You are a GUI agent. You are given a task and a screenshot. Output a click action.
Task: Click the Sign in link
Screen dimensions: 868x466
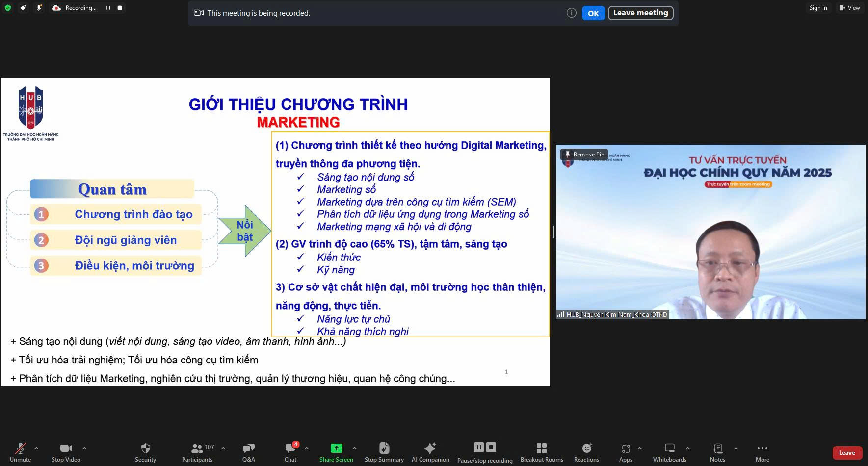[818, 8]
